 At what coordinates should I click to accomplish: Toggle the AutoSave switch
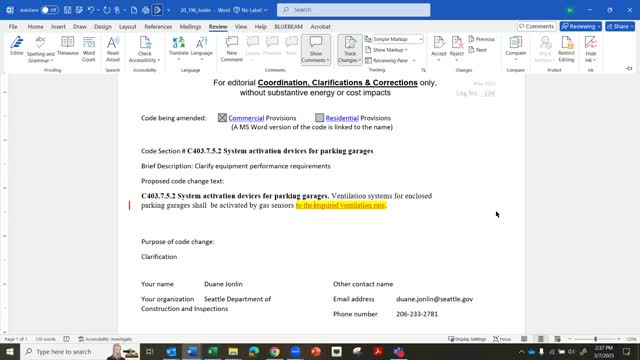pos(49,10)
